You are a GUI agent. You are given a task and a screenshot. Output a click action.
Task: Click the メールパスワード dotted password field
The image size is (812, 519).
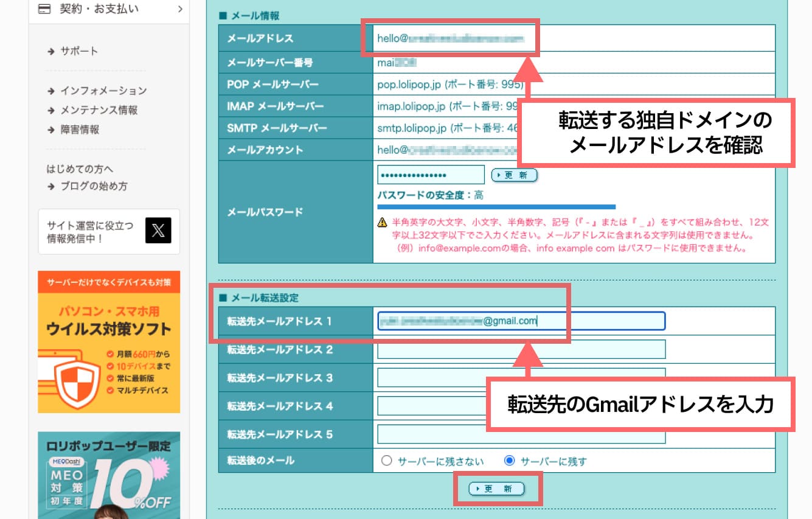430,174
